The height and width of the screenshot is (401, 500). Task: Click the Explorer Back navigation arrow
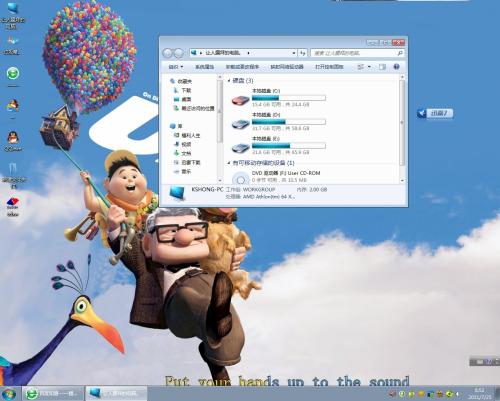[x=168, y=53]
